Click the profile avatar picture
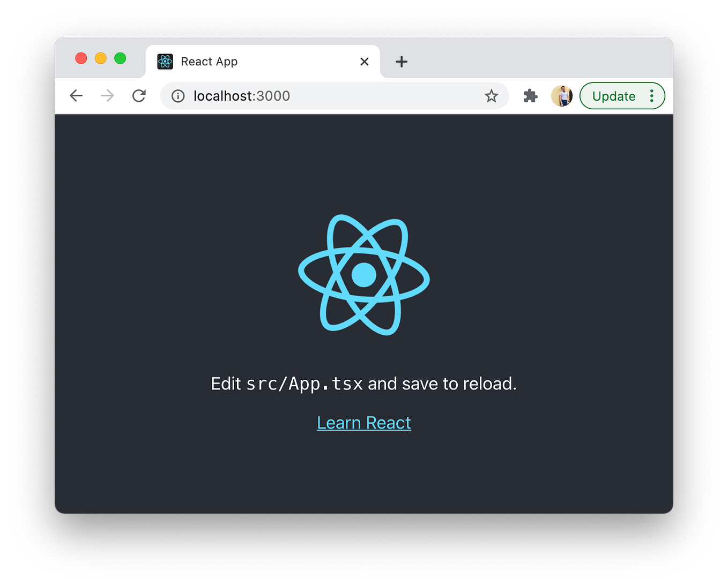The image size is (728, 586). [561, 96]
